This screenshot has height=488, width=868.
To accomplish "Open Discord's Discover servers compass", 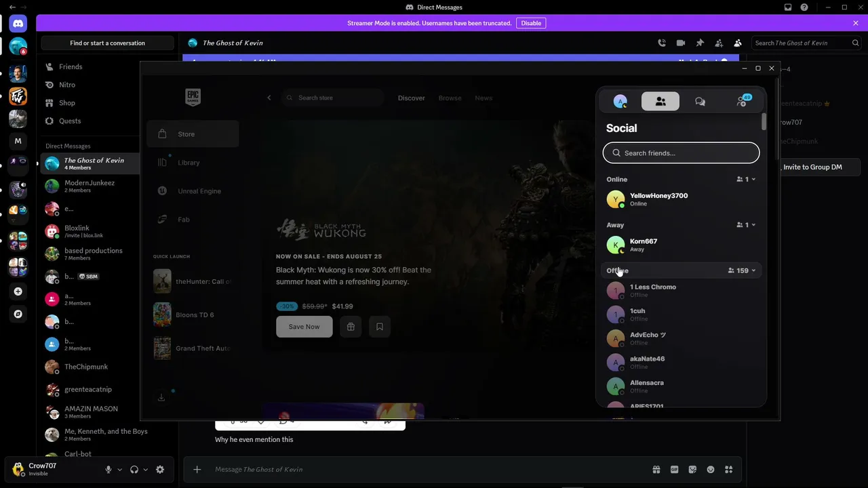I will (18, 314).
